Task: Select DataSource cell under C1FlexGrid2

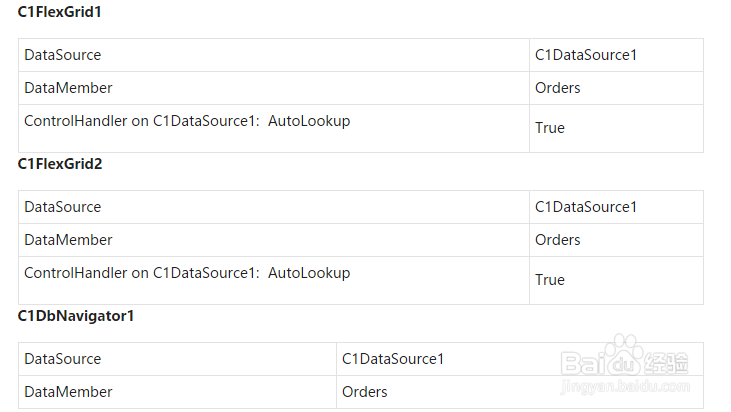Action: pos(63,207)
